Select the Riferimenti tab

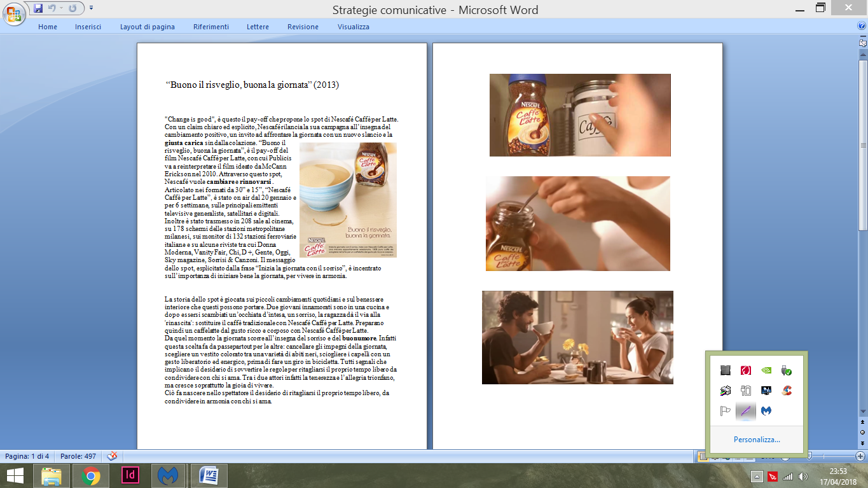(211, 27)
